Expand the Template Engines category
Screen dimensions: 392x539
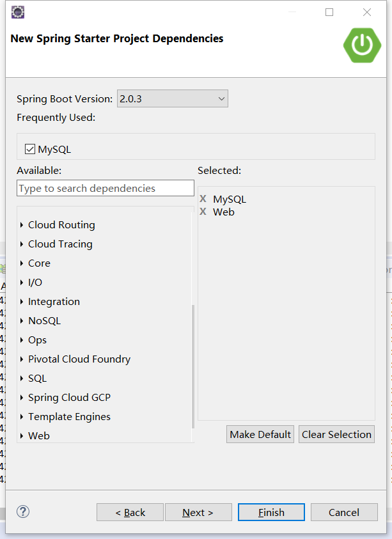(22, 417)
